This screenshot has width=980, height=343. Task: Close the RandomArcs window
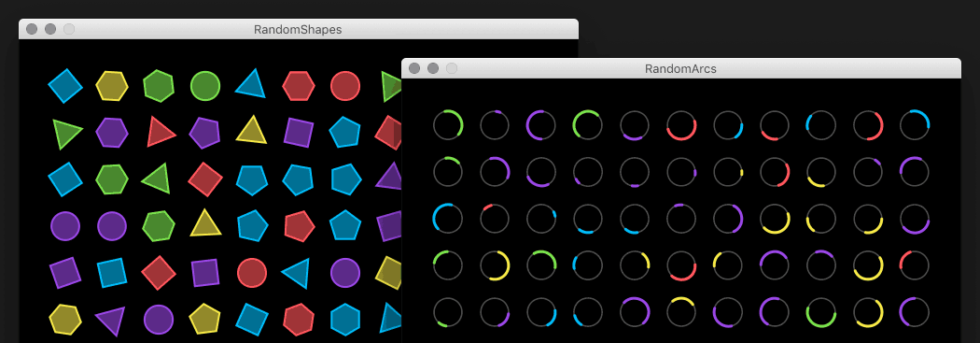coord(414,68)
